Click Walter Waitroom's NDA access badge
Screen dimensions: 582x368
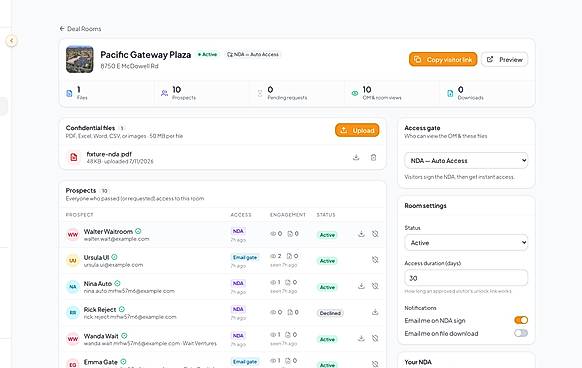(x=238, y=231)
